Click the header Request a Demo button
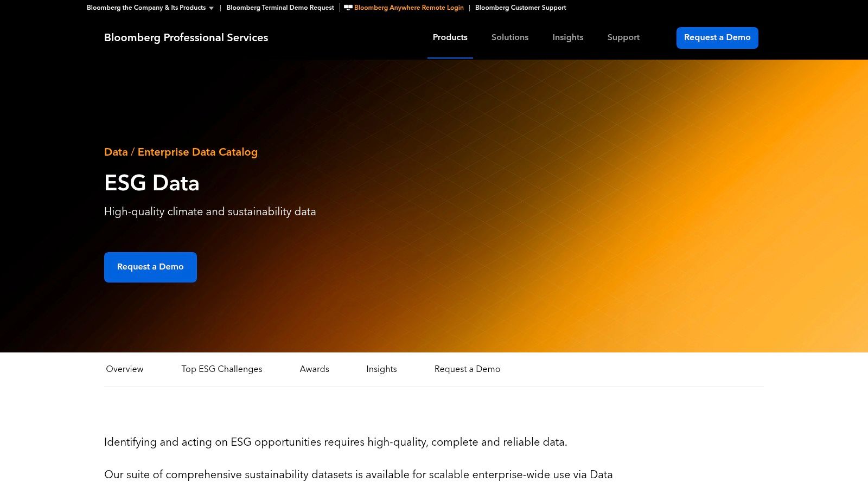Viewport: 868px width, 488px height. [x=717, y=38]
